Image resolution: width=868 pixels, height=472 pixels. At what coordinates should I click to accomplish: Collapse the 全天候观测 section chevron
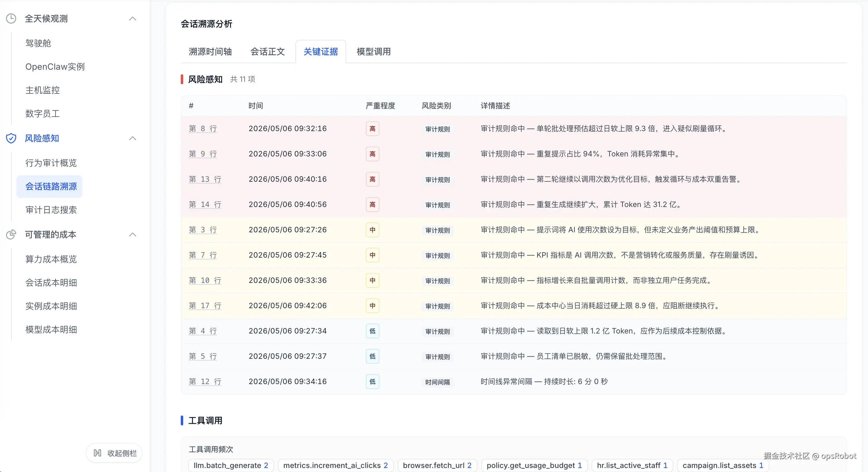133,19
